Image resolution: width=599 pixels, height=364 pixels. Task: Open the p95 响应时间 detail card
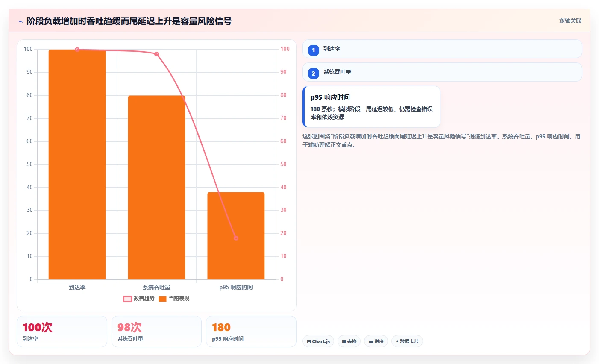pyautogui.click(x=371, y=107)
